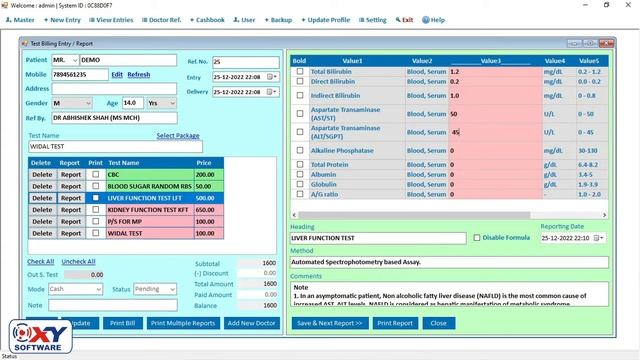
Task: Expand the patient title MR. dropdown
Action: [75, 60]
